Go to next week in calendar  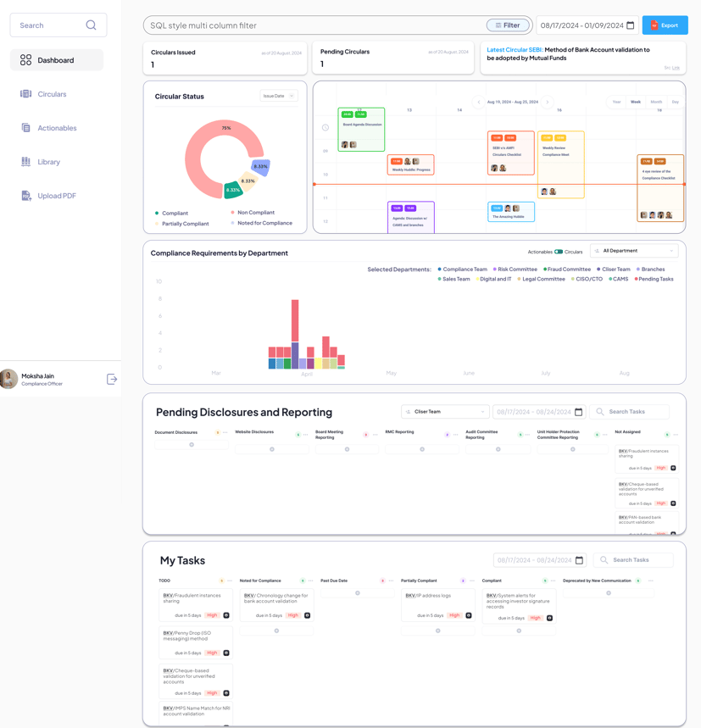coord(548,102)
